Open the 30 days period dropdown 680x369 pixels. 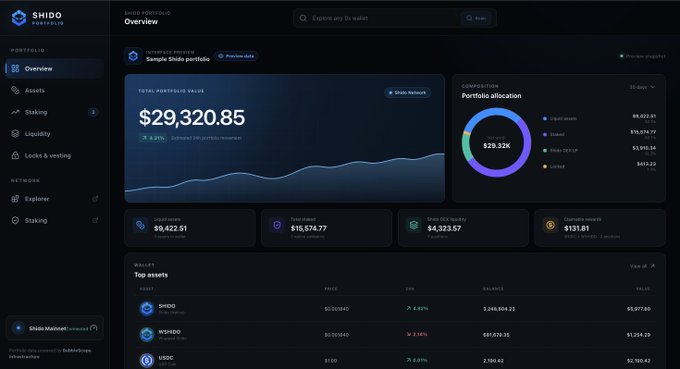642,87
